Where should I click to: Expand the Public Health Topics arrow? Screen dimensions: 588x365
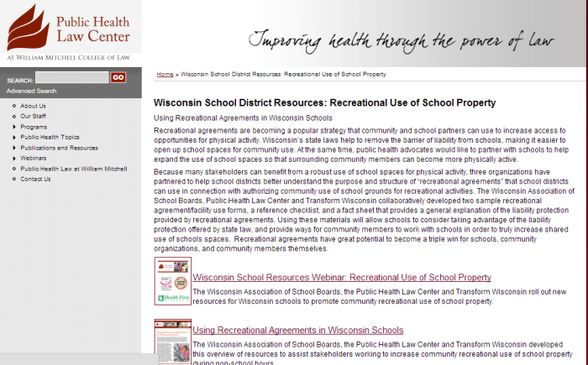[14, 138]
